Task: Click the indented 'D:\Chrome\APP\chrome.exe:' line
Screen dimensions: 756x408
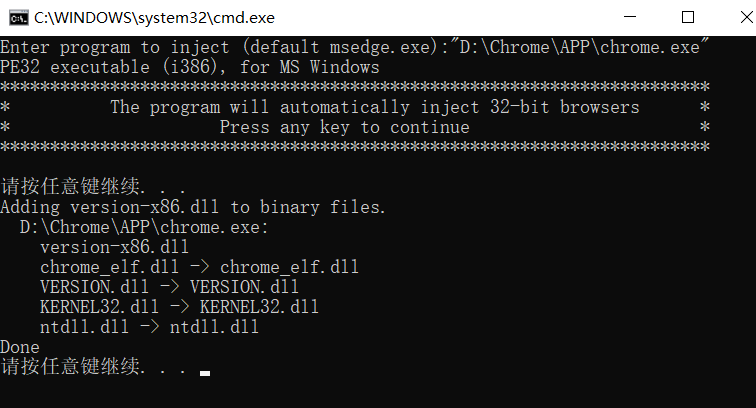Action: click(144, 227)
